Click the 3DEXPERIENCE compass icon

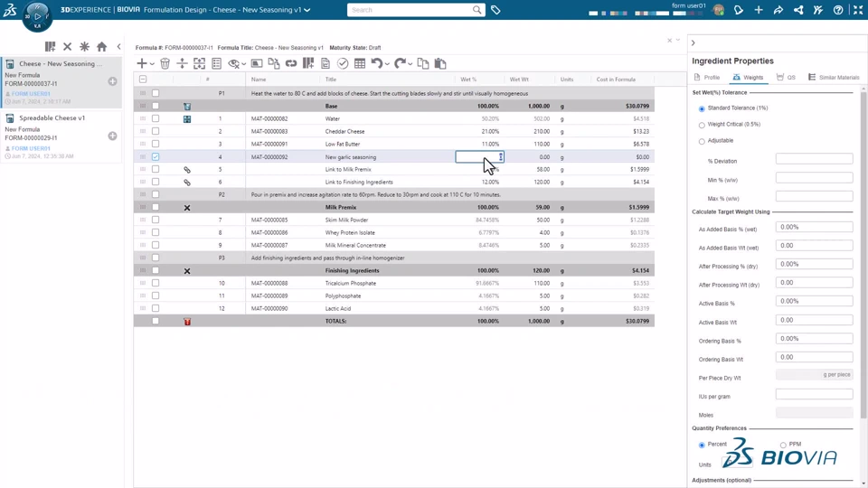click(x=38, y=16)
